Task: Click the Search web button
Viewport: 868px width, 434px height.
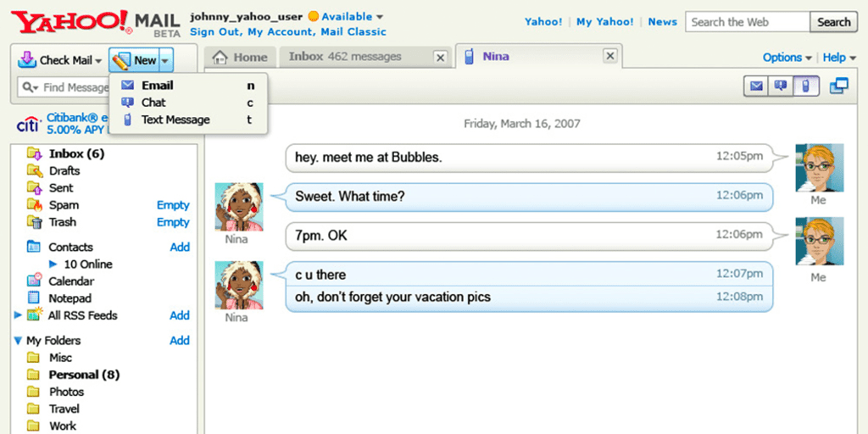Action: tap(833, 22)
